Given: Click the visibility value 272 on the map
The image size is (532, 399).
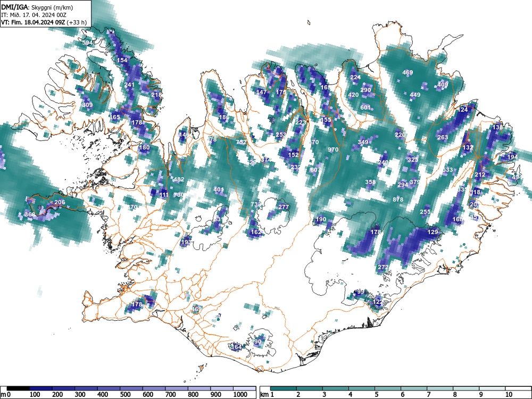Looking at the screenshot, I should (x=383, y=268).
